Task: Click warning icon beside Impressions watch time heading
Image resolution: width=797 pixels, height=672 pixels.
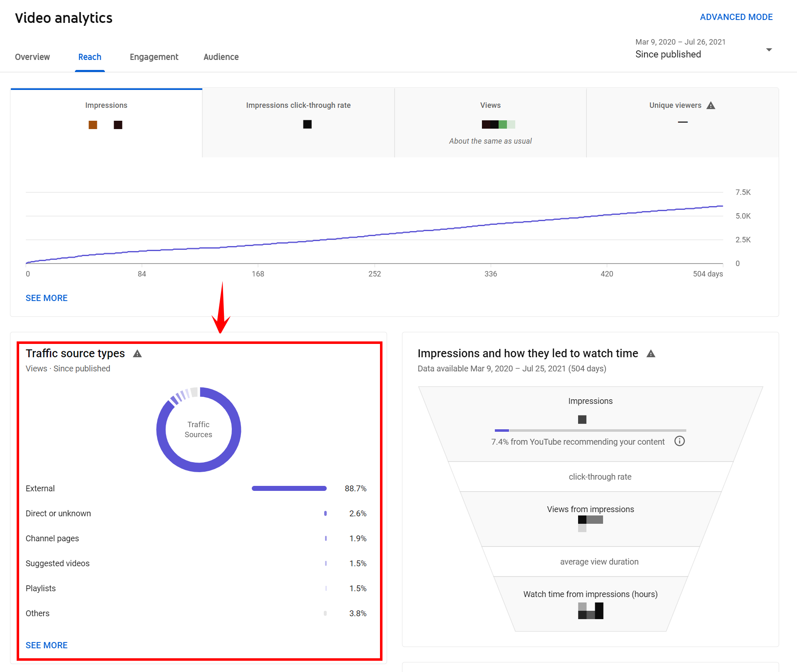Action: pyautogui.click(x=651, y=354)
